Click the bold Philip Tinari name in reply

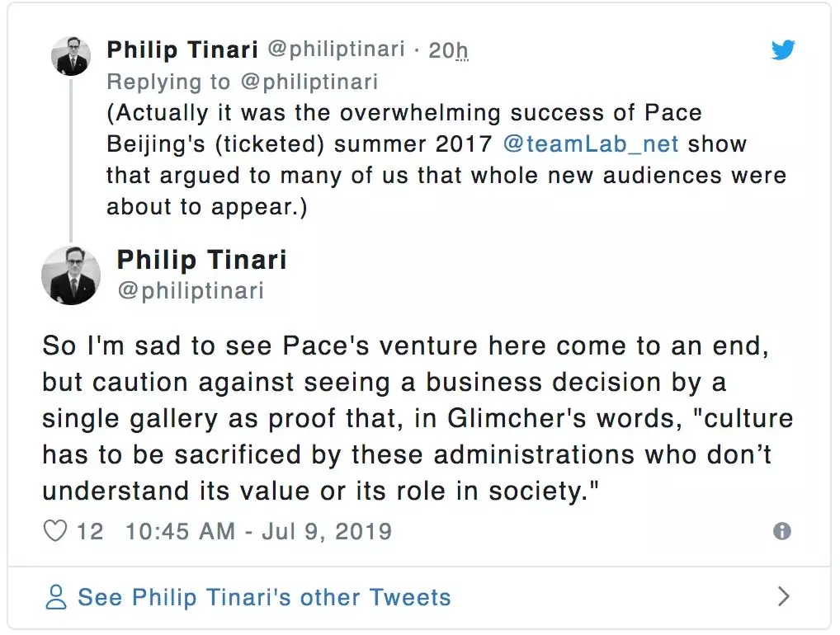(x=182, y=49)
